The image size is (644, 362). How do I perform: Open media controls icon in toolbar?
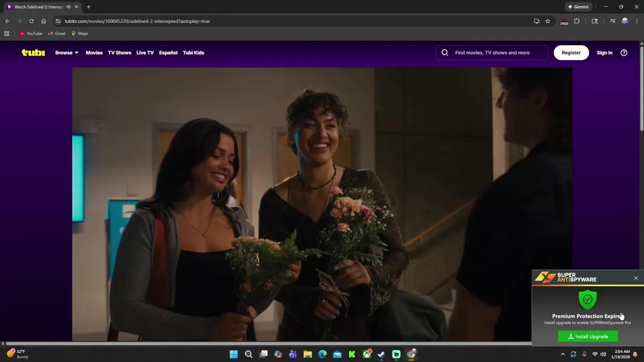[x=613, y=21]
